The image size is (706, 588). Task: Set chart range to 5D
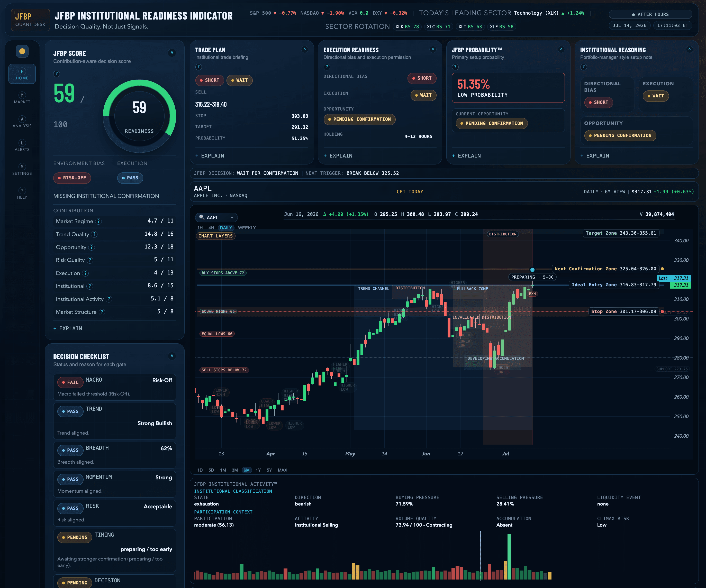(211, 470)
